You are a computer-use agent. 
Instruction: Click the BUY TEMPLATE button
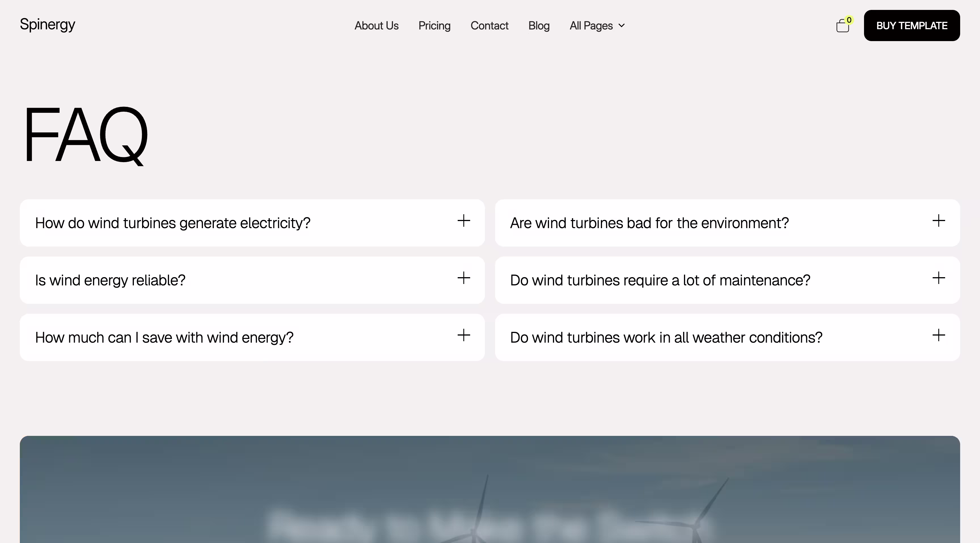pos(912,26)
